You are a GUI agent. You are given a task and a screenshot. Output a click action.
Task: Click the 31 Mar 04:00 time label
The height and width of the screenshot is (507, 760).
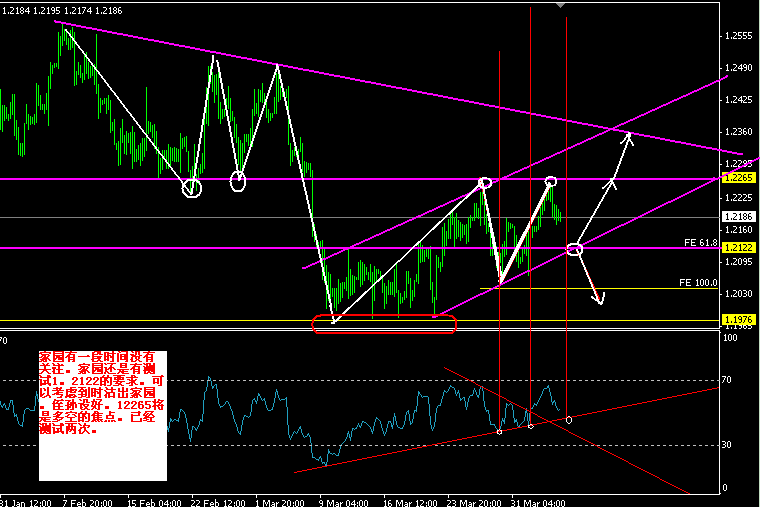coord(538,503)
